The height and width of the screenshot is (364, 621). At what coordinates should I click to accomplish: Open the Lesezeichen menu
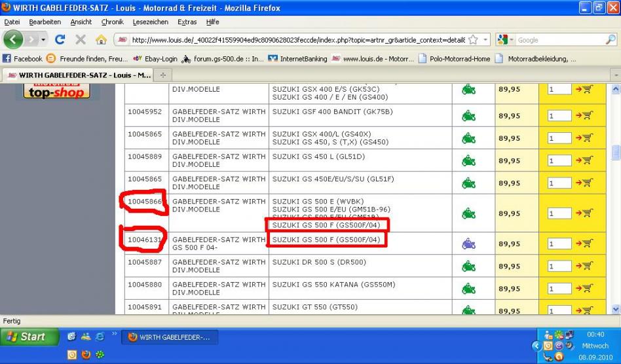(150, 22)
